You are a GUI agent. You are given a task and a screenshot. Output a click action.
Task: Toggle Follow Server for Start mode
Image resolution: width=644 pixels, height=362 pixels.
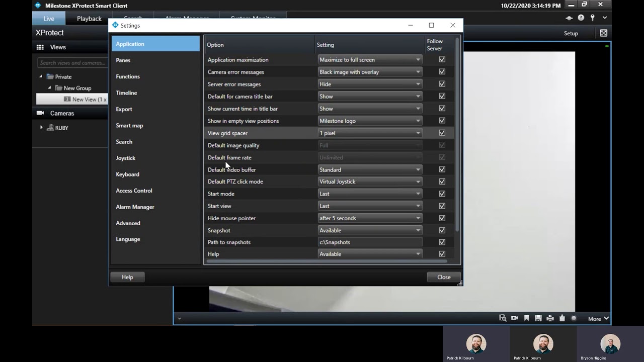pyautogui.click(x=442, y=194)
